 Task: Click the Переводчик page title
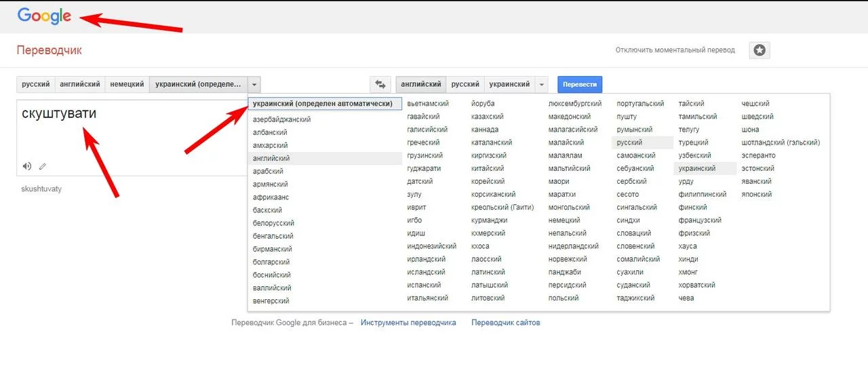point(50,51)
